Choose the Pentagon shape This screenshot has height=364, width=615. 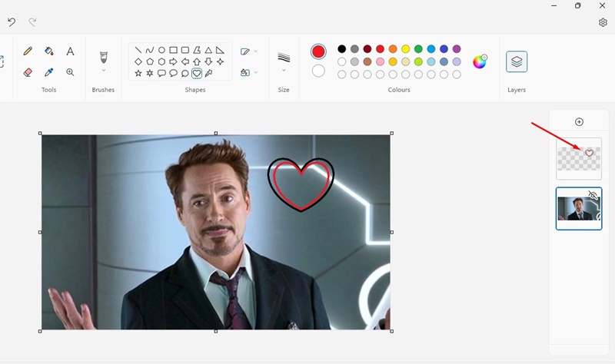click(150, 61)
